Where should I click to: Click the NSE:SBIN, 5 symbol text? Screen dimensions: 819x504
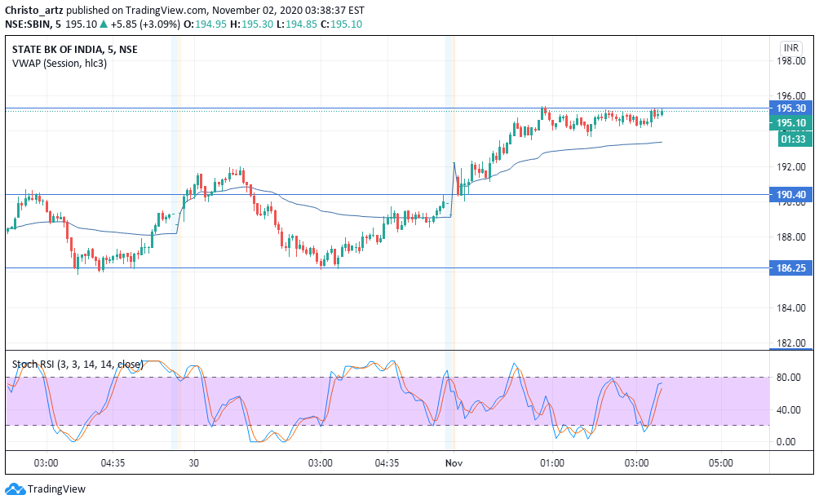click(33, 24)
